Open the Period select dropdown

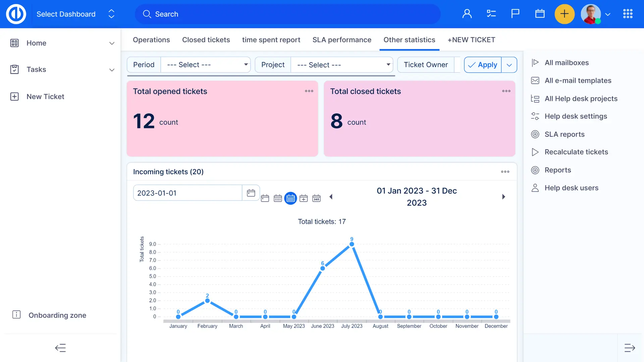[x=206, y=65]
